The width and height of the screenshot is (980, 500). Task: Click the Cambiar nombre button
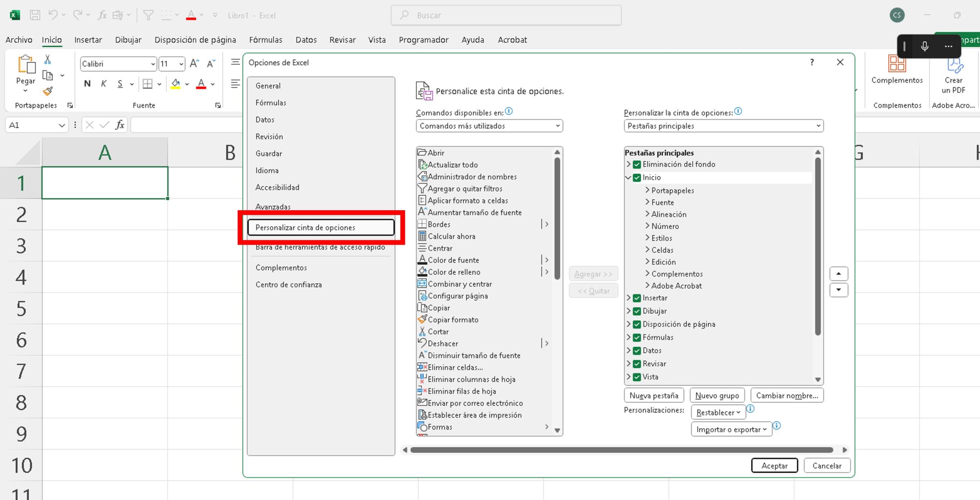click(787, 396)
